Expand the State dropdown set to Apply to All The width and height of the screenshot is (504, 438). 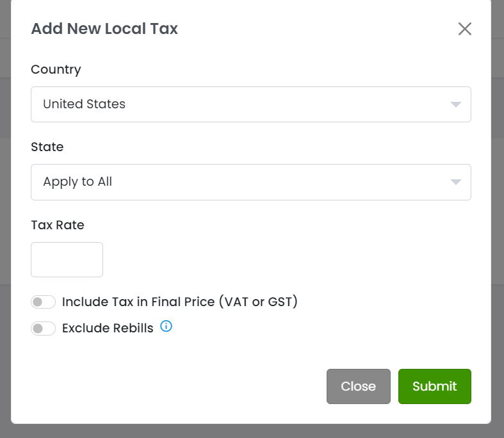(x=251, y=182)
